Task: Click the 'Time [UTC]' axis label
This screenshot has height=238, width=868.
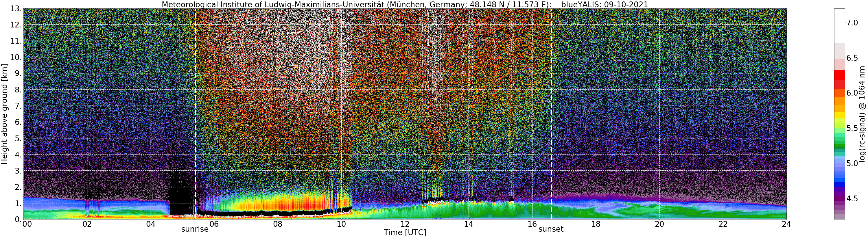Action: pos(405,233)
